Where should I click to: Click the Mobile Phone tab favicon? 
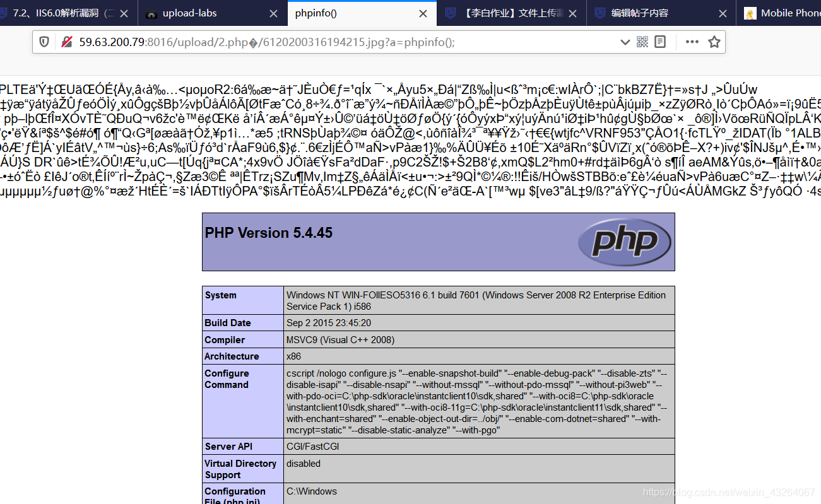click(750, 13)
